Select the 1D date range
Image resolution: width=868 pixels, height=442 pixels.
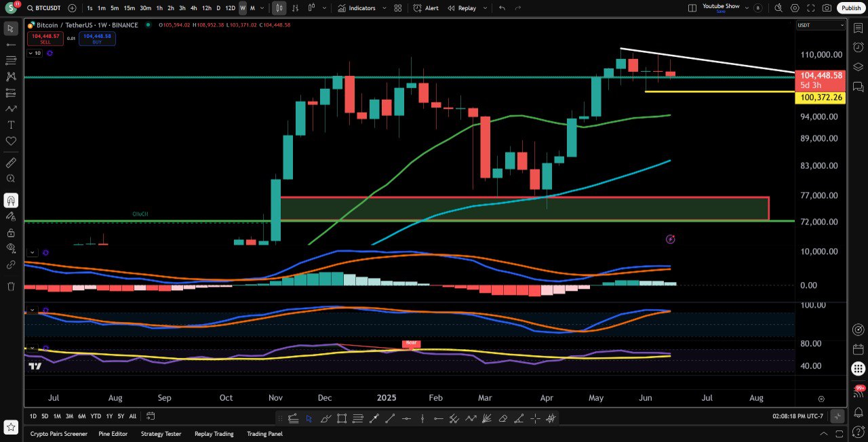[x=33, y=416]
